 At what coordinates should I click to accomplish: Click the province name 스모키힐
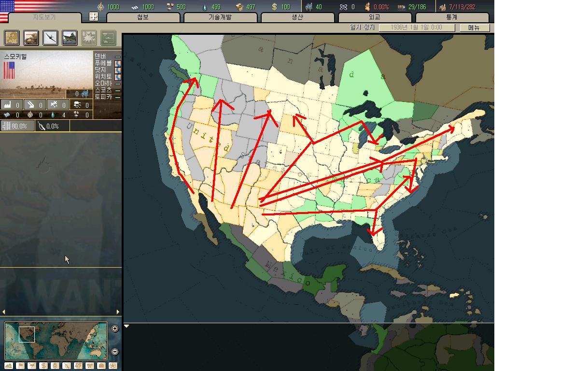[15, 57]
